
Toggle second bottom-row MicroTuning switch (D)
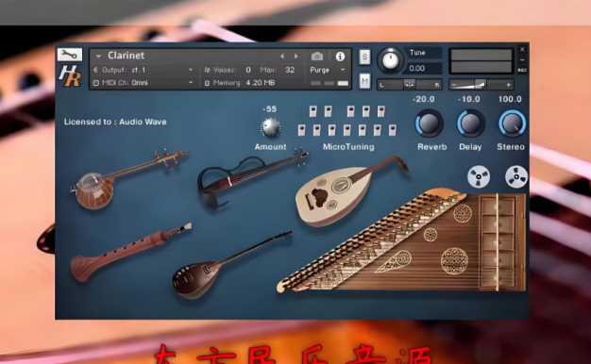click(x=316, y=130)
